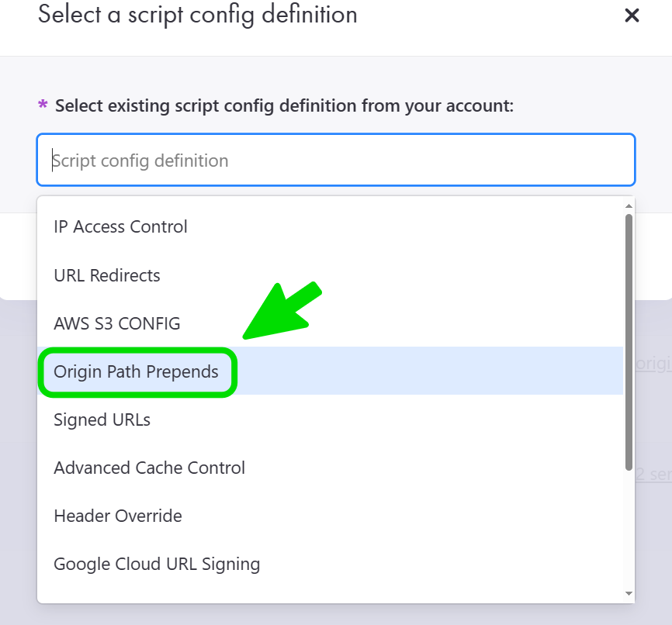Screen dimensions: 672x625
Task: Click the dropdown scrollbar down arrow
Action: (629, 593)
